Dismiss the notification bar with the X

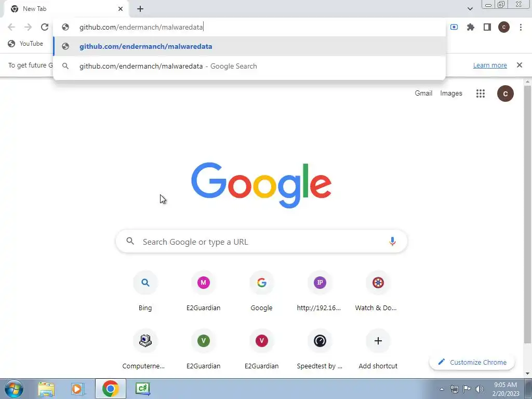pyautogui.click(x=519, y=65)
